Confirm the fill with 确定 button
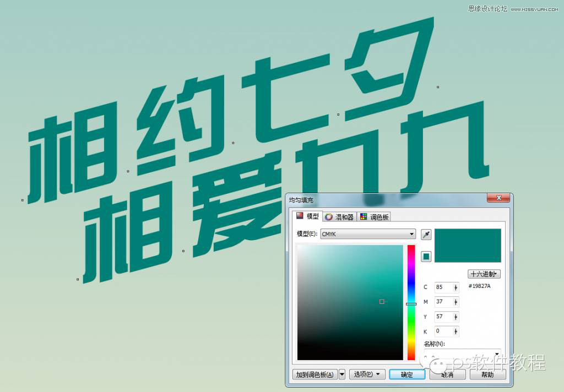Image resolution: width=564 pixels, height=392 pixels. (407, 374)
